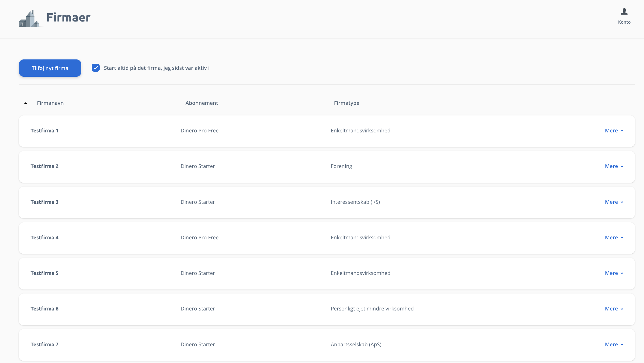
Task: Click the Konto label text
Action: 624,22
